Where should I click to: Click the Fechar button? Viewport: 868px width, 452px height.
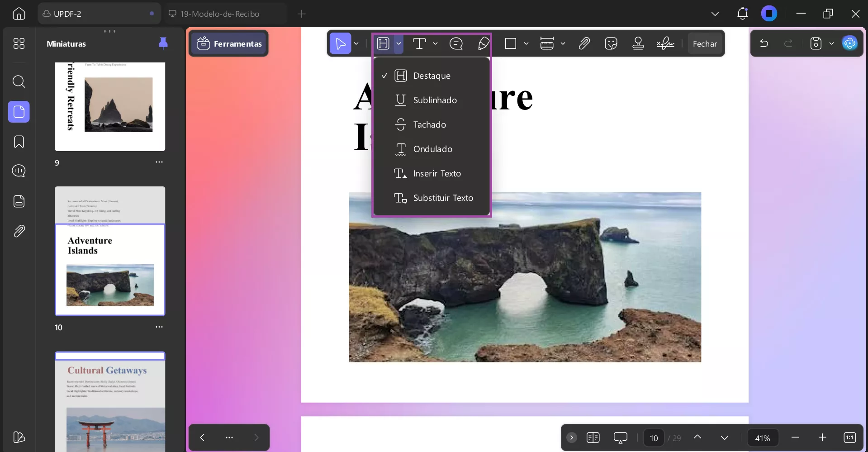tap(704, 43)
